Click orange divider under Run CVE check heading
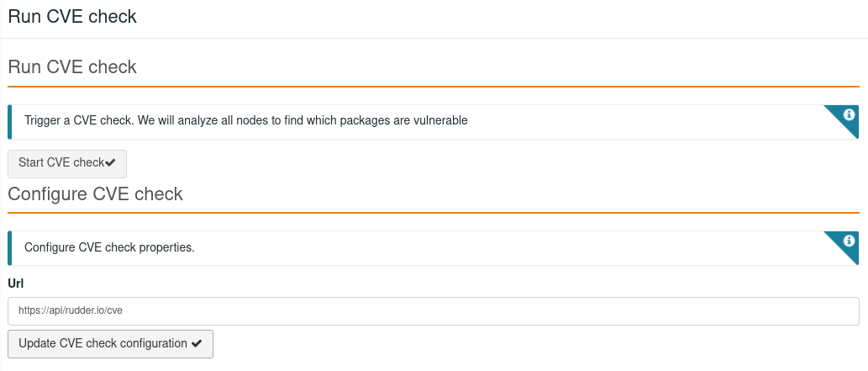 point(433,87)
